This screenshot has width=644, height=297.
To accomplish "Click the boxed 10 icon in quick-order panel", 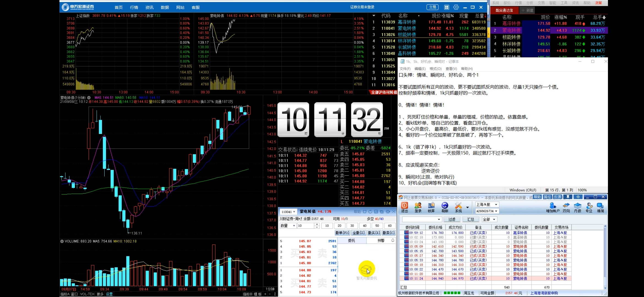I will pyautogui.click(x=376, y=211).
